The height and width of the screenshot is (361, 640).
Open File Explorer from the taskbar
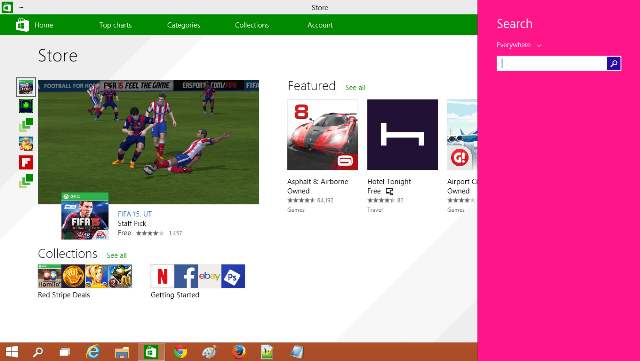(x=122, y=352)
